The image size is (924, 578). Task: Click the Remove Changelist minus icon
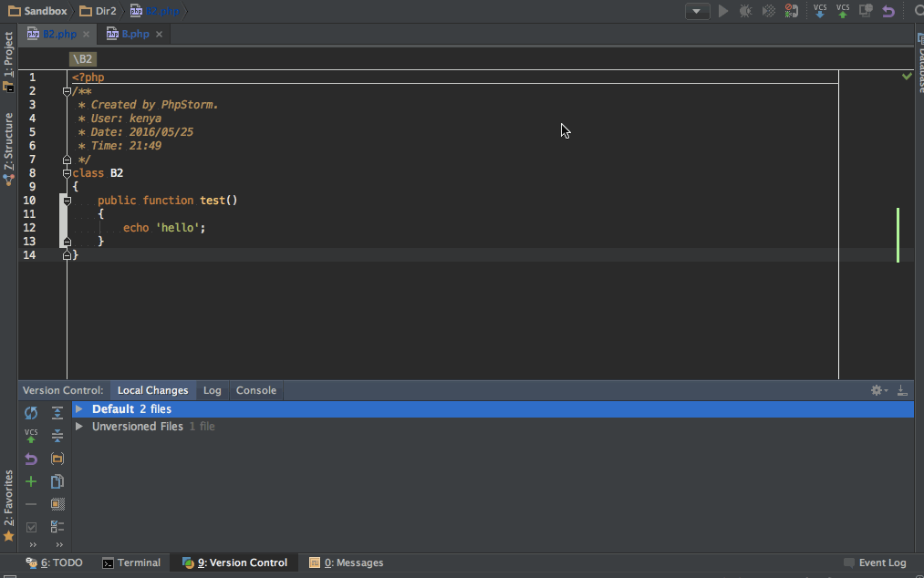click(x=31, y=505)
